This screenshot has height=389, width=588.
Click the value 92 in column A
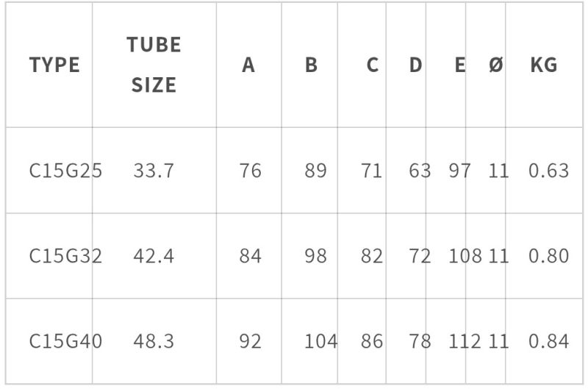250,342
